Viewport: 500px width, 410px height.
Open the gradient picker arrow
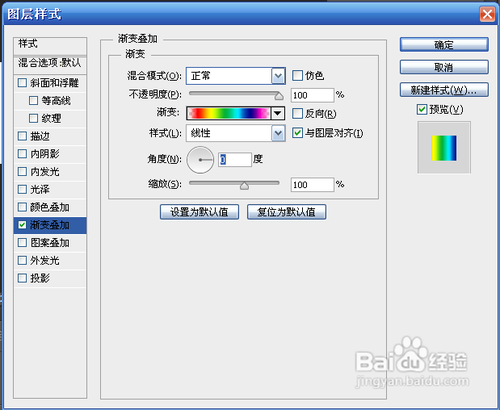[x=278, y=113]
